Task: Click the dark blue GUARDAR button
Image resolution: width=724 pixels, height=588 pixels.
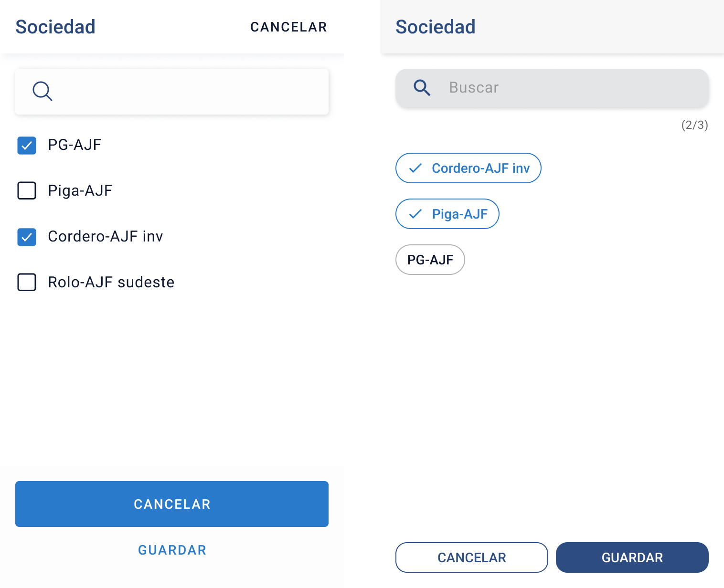Action: 632,557
